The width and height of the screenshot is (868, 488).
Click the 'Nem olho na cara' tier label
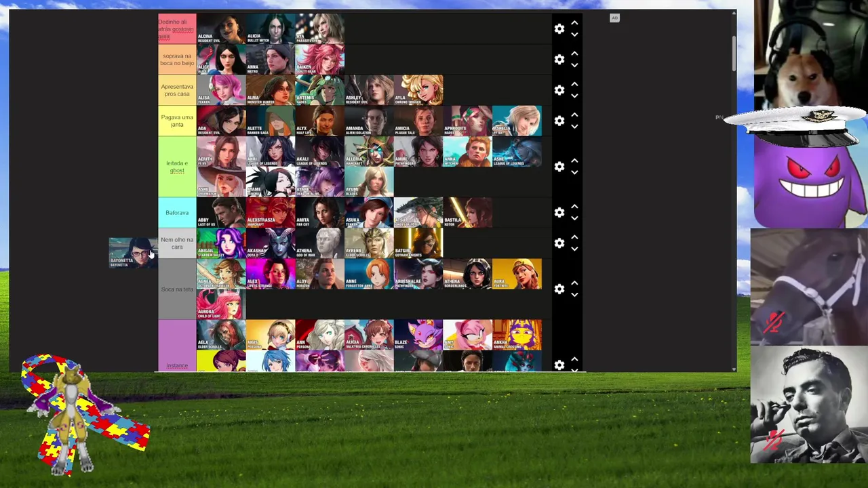tap(177, 243)
